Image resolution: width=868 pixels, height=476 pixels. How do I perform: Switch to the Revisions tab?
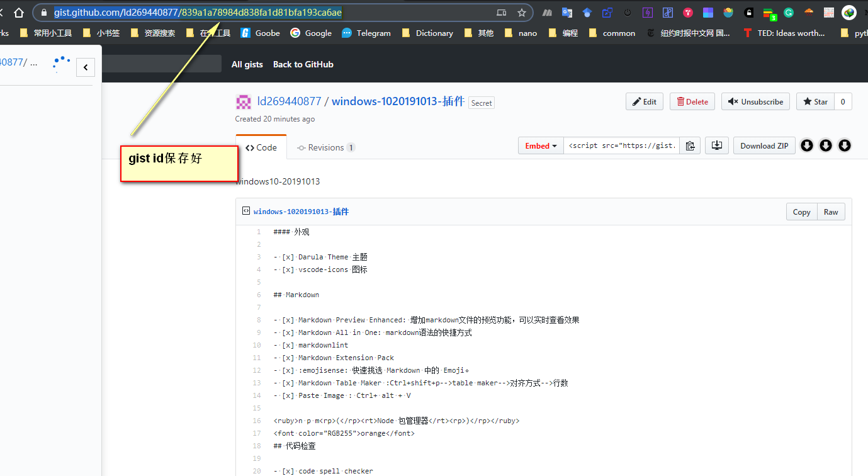coord(326,147)
